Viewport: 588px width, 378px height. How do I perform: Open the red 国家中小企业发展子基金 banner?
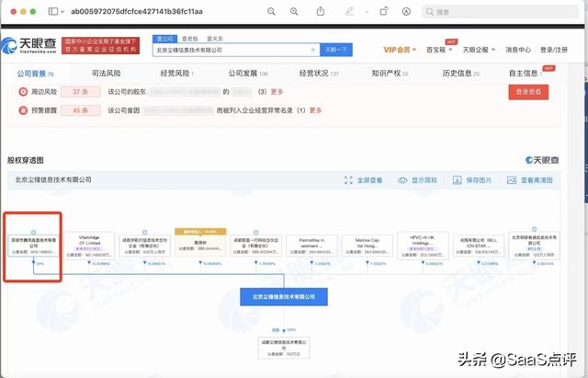(x=100, y=45)
